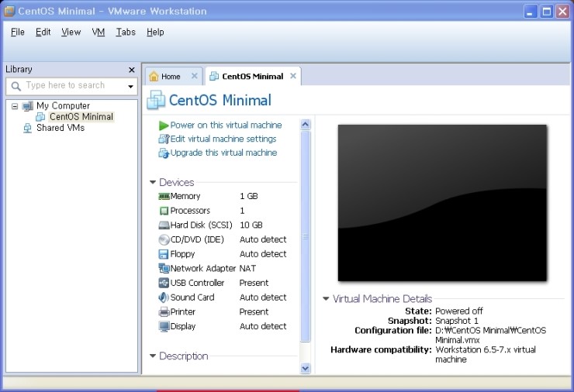
Task: Switch to the Home tab
Action: point(171,76)
